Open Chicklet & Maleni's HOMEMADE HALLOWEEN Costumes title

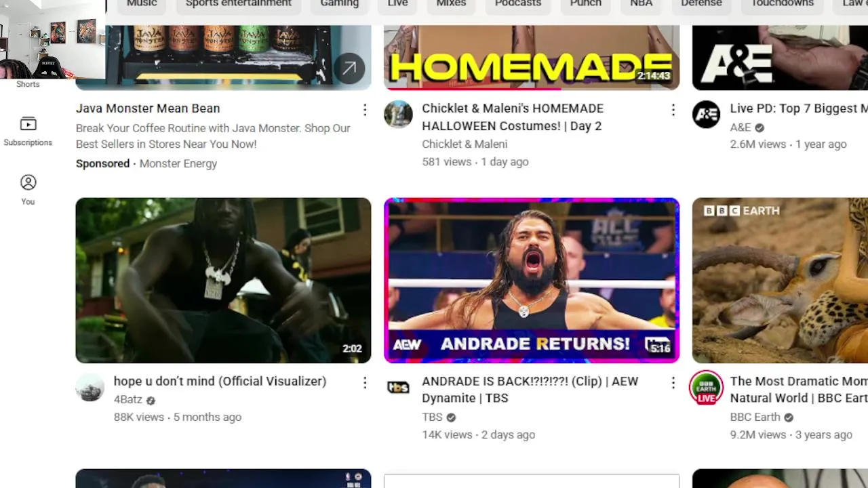click(x=513, y=117)
